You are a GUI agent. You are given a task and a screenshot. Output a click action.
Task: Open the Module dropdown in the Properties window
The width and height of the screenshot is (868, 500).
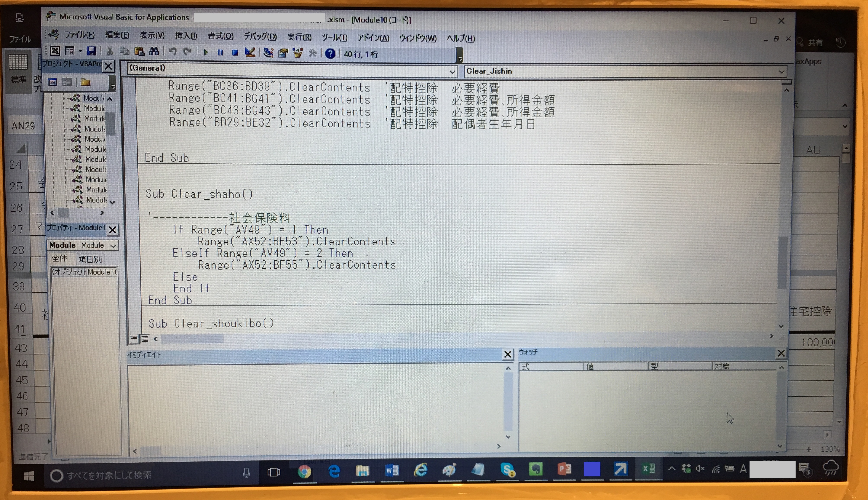tap(113, 245)
